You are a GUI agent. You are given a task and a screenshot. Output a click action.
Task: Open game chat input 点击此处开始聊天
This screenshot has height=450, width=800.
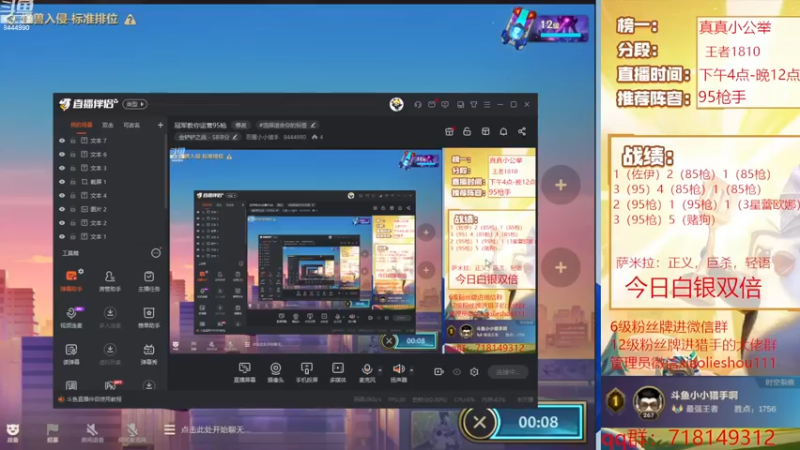pyautogui.click(x=215, y=430)
